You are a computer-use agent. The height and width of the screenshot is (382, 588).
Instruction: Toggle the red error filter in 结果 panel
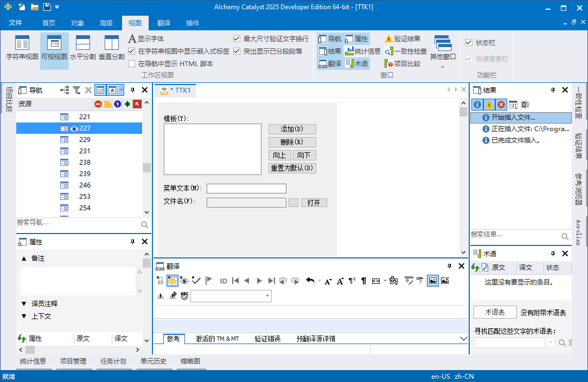501,105
